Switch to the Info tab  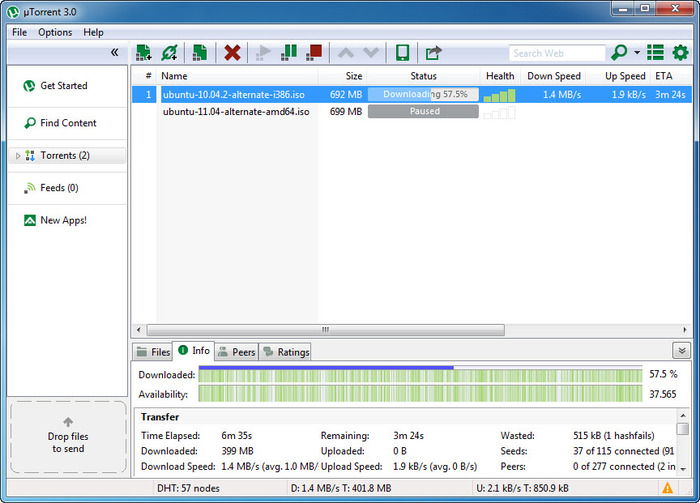(194, 351)
